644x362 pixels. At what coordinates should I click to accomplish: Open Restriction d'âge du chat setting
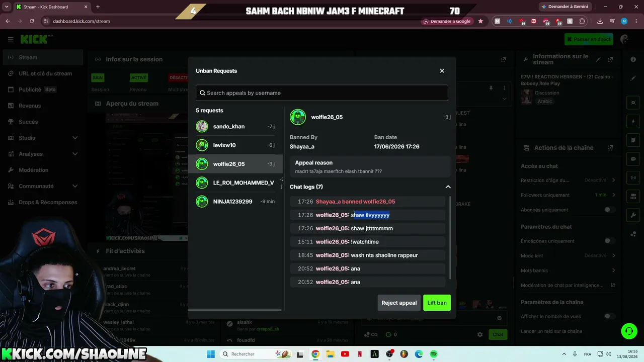tap(568, 180)
